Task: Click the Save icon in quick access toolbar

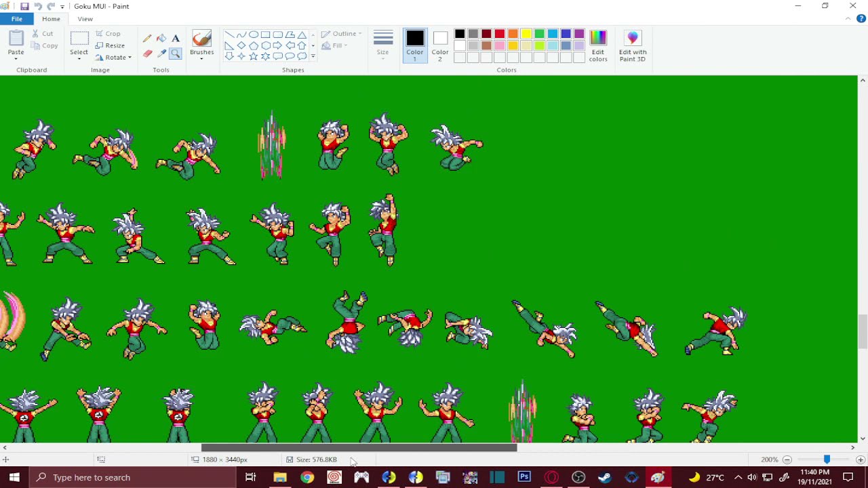Action: click(x=24, y=6)
